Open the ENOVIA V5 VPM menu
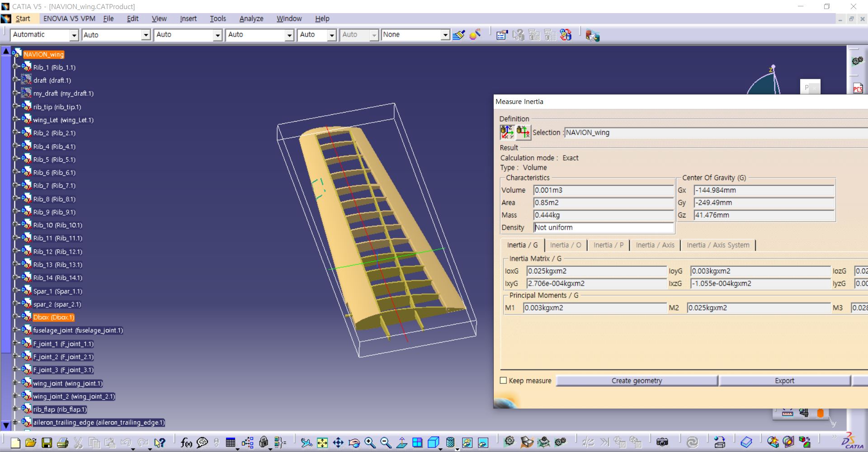This screenshot has width=868, height=452. (x=69, y=19)
